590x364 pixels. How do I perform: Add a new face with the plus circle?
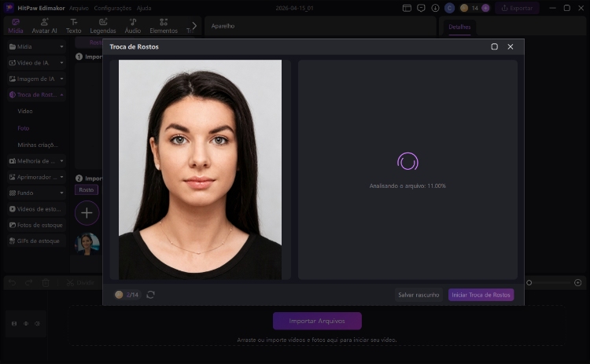click(x=87, y=213)
